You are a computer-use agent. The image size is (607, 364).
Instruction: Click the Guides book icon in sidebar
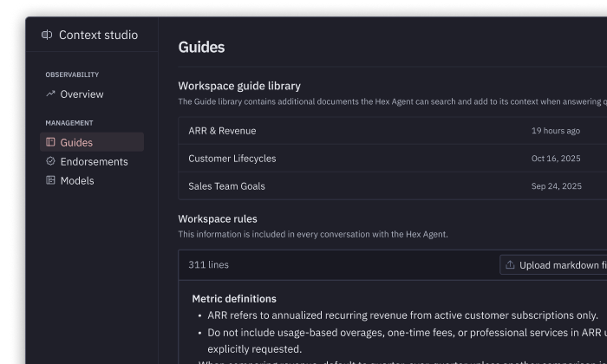click(50, 142)
